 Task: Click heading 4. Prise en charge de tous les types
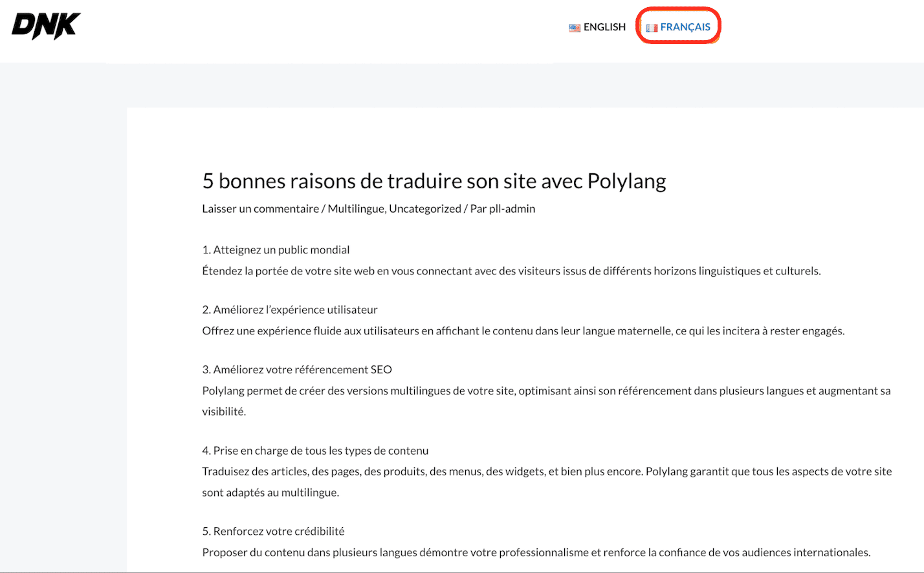pyautogui.click(x=315, y=451)
